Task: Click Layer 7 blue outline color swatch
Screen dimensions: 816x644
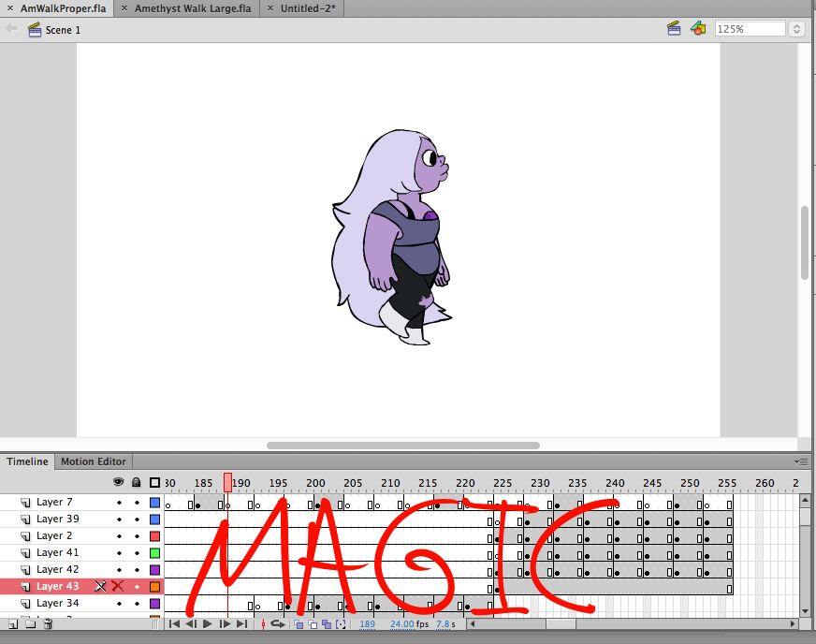Action: click(x=154, y=503)
